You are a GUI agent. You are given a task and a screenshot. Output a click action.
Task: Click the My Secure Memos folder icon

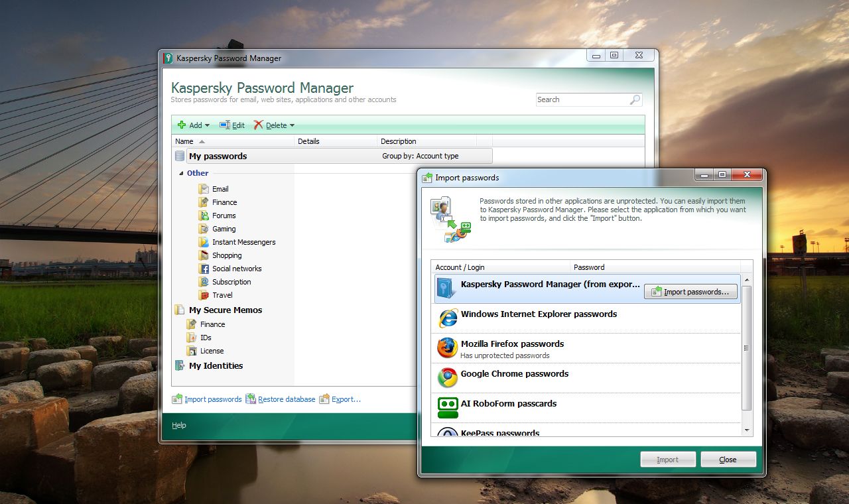point(180,310)
